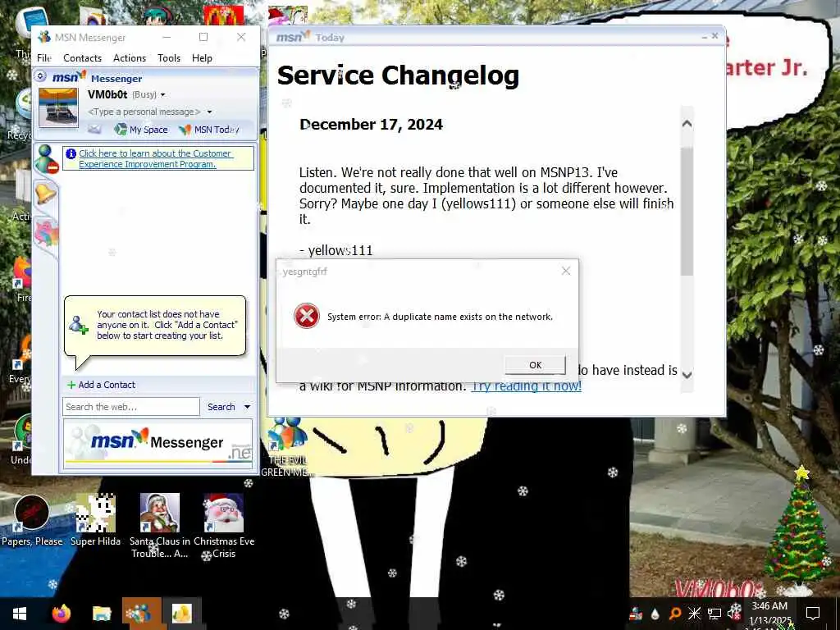Click the volume speaker tray icon

733,613
